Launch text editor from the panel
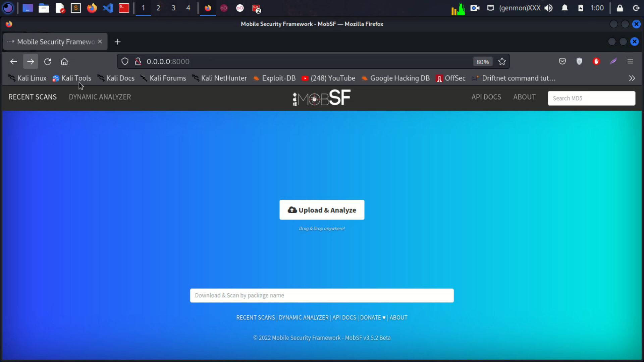The height and width of the screenshot is (362, 644). tap(60, 8)
